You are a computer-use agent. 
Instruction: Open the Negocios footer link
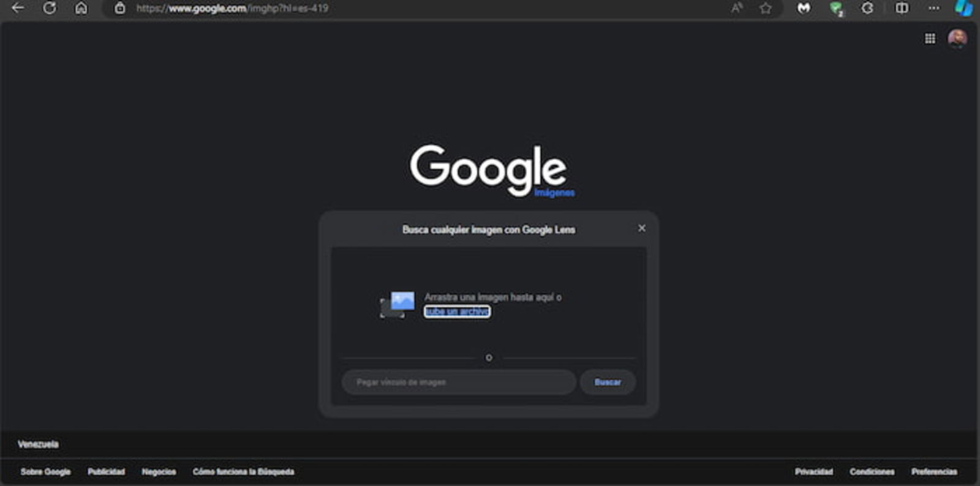point(159,472)
